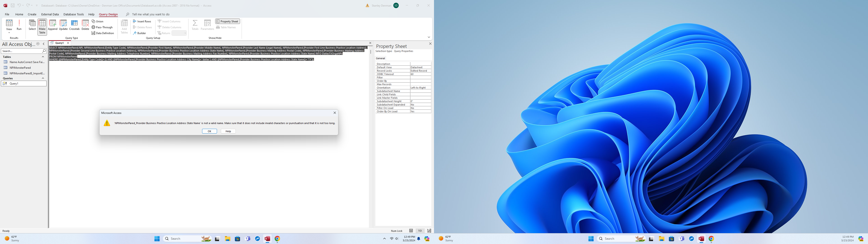Viewport: 868px width, 244px height.
Task: Click the Delete query type icon
Action: (x=85, y=25)
